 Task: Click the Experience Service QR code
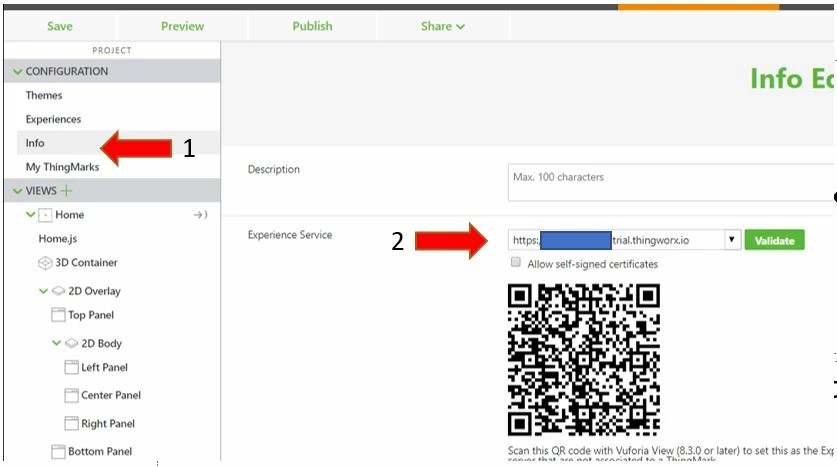coord(583,360)
